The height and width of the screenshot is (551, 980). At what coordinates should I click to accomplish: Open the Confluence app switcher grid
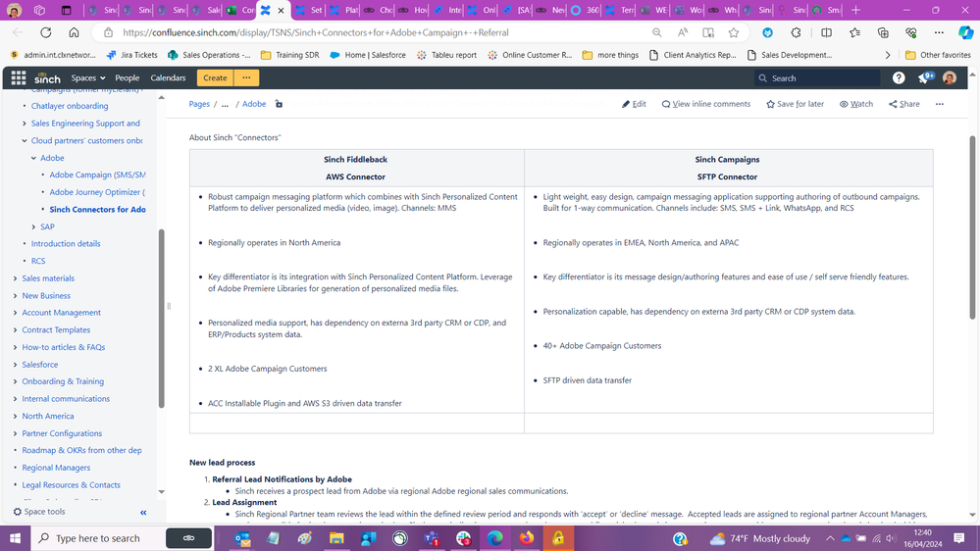click(x=18, y=78)
